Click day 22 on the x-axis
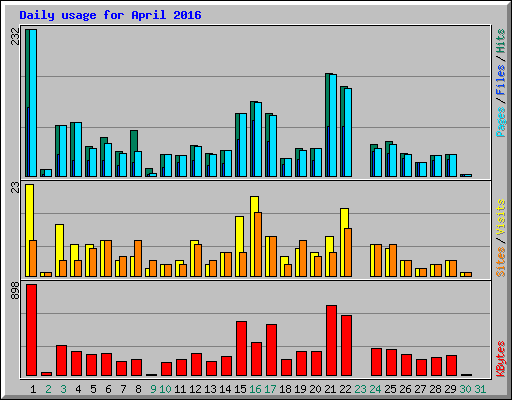 pyautogui.click(x=345, y=389)
